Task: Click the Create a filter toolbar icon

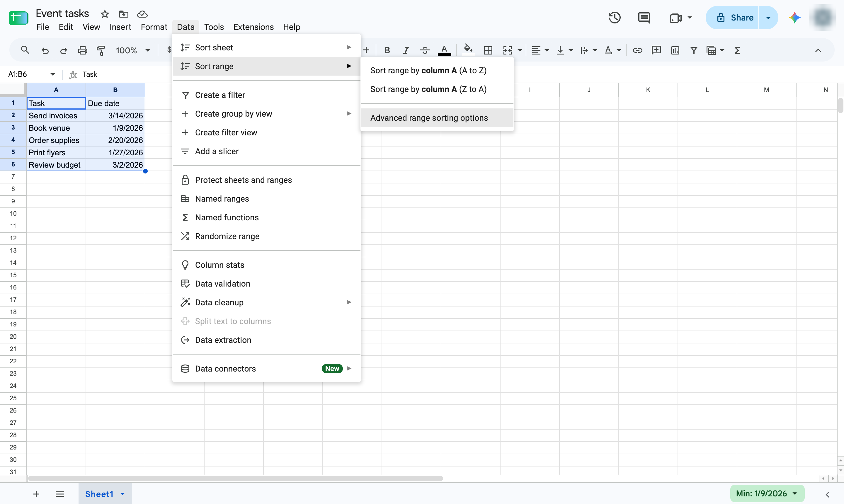Action: pyautogui.click(x=694, y=51)
